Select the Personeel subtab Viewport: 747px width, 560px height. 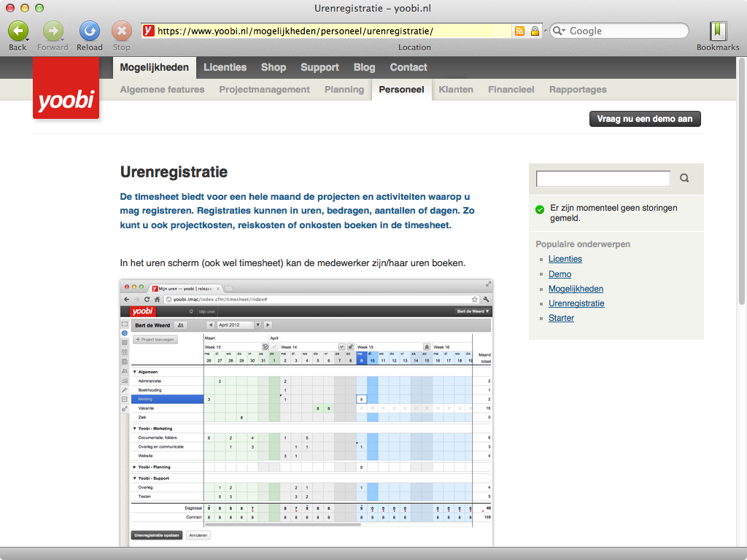click(402, 90)
